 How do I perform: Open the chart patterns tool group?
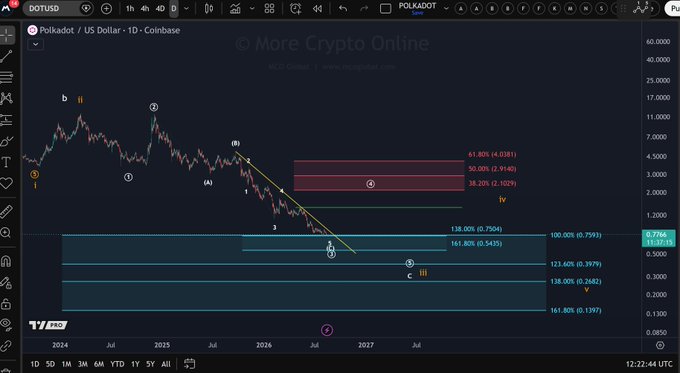(x=7, y=98)
